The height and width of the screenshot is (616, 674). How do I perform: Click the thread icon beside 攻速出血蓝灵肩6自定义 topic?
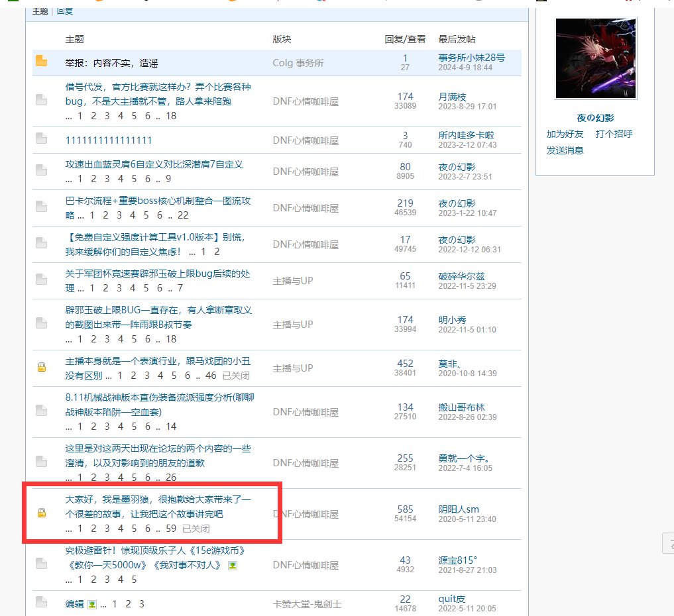[x=42, y=170]
